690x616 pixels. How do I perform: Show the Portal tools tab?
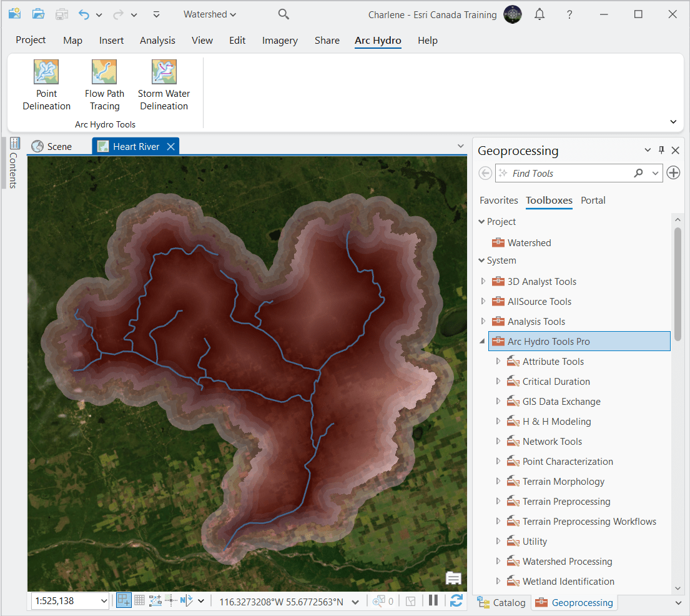[593, 201]
